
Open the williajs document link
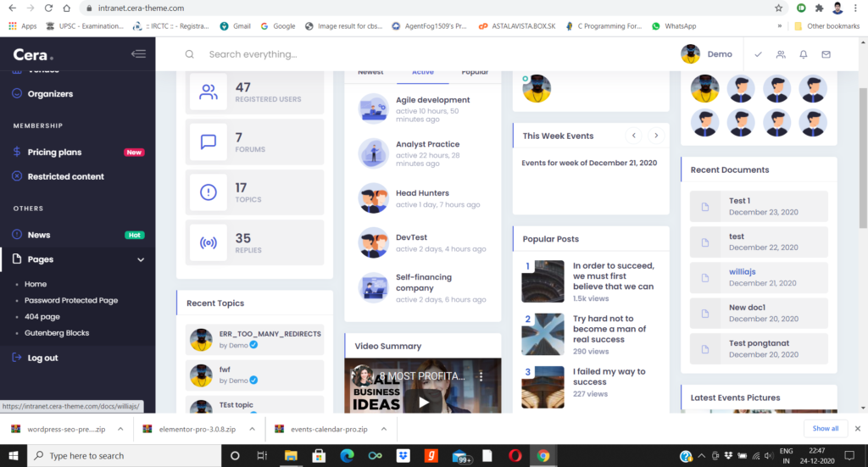coord(743,272)
